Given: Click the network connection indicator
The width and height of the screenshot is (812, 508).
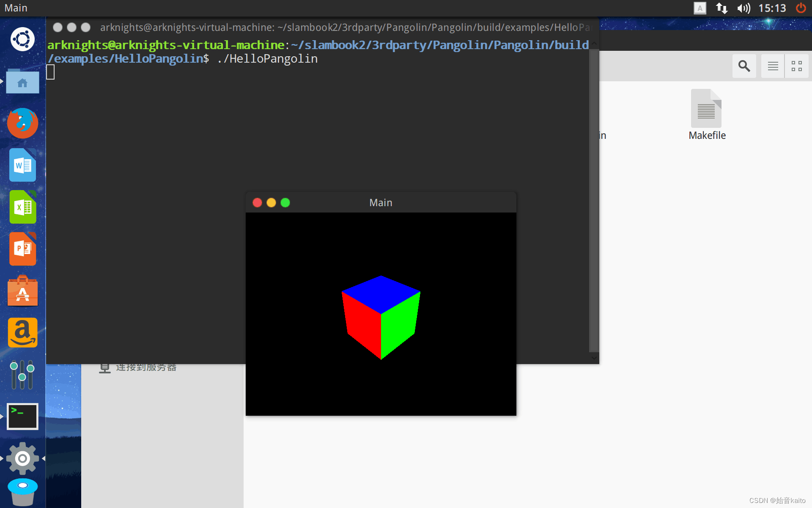Looking at the screenshot, I should (721, 8).
